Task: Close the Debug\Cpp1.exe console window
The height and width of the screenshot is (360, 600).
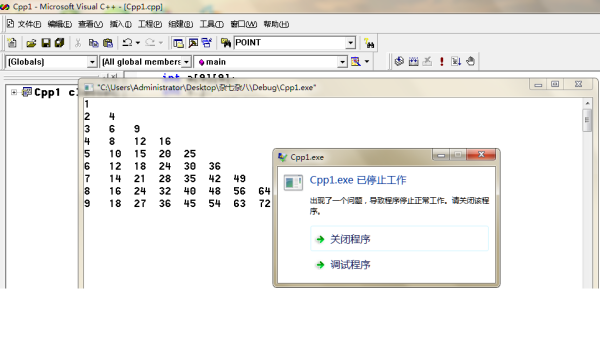Action: click(578, 85)
